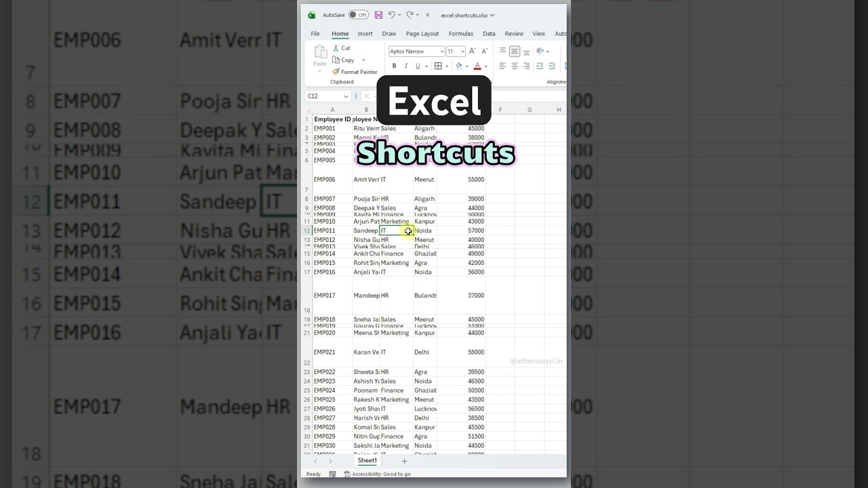The image size is (868, 488).
Task: Open the font size 11 dropdown
Action: tap(462, 51)
